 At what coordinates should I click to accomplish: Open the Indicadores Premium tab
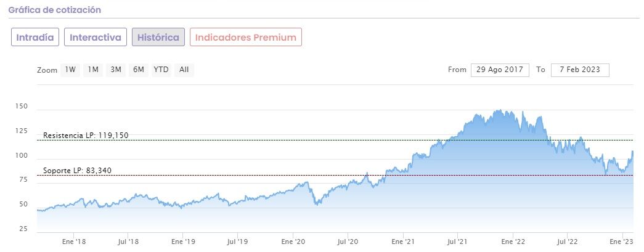click(246, 37)
